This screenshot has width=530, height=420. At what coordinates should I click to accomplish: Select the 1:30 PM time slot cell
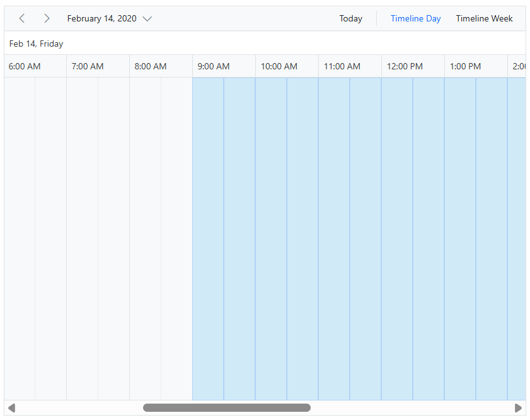[492, 239]
